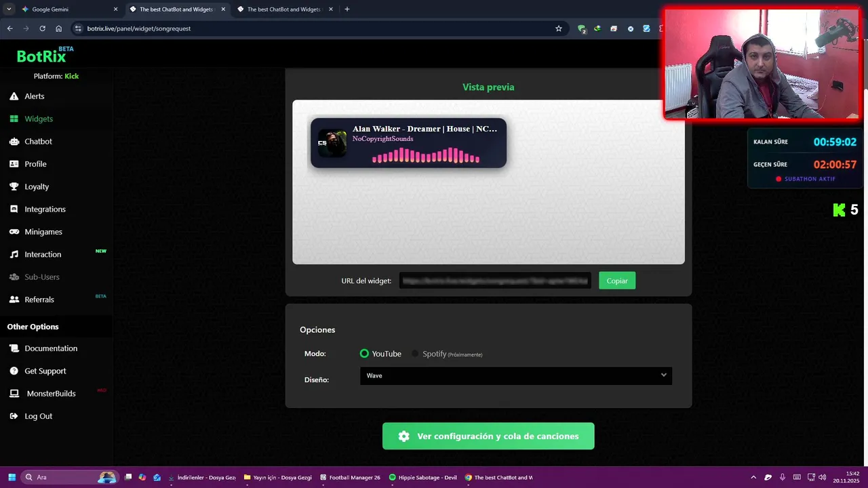This screenshot has width=868, height=488.
Task: Open the Loyalty menu item
Action: pyautogui.click(x=37, y=186)
